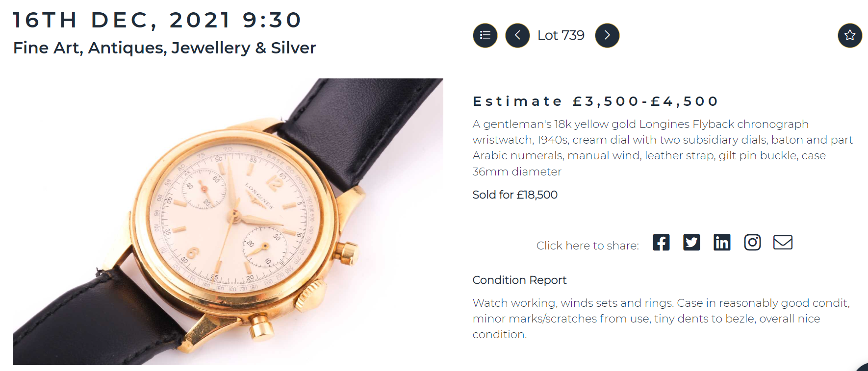Click the Lot 739 label

[561, 35]
